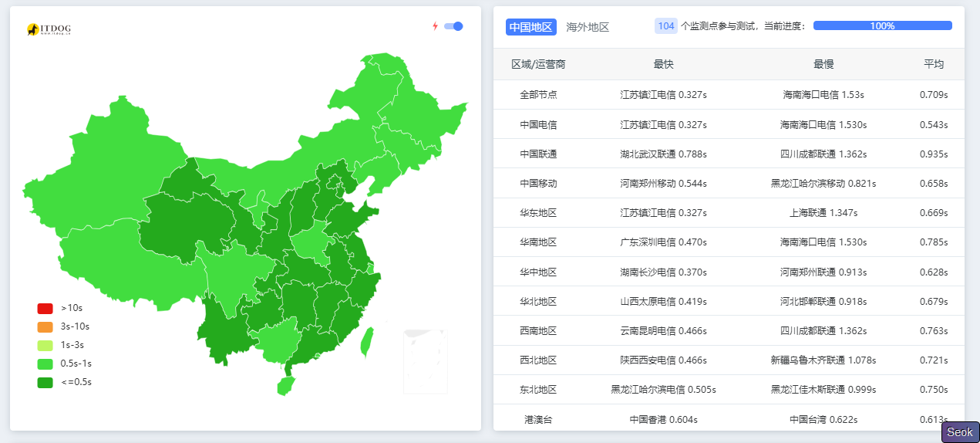Switch to the 中国地区 tab
Screen dimensions: 980x443
point(530,27)
